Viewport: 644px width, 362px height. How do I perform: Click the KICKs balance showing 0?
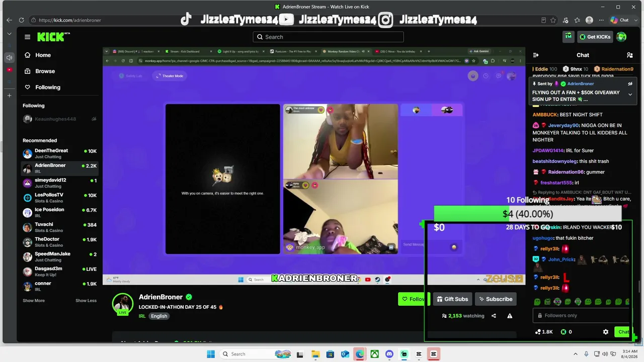click(567, 332)
